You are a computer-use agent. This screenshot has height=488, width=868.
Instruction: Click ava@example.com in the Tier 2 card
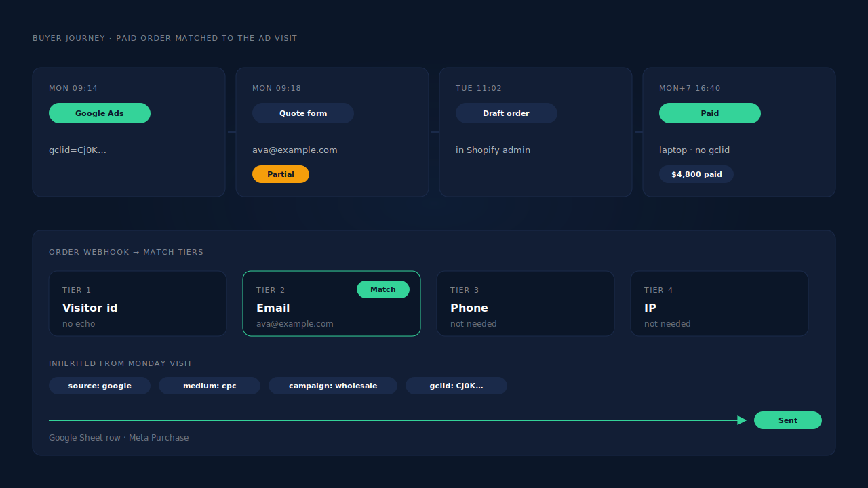[x=295, y=324]
